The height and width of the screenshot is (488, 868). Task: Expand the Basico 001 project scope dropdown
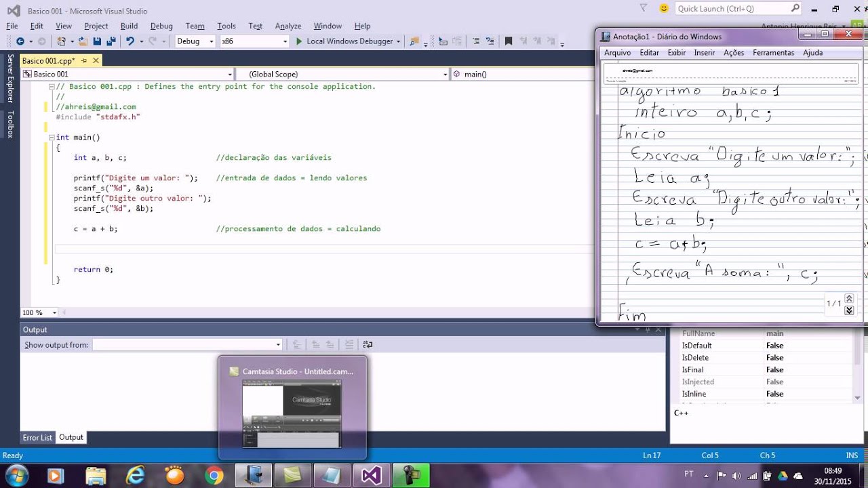pyautogui.click(x=230, y=74)
